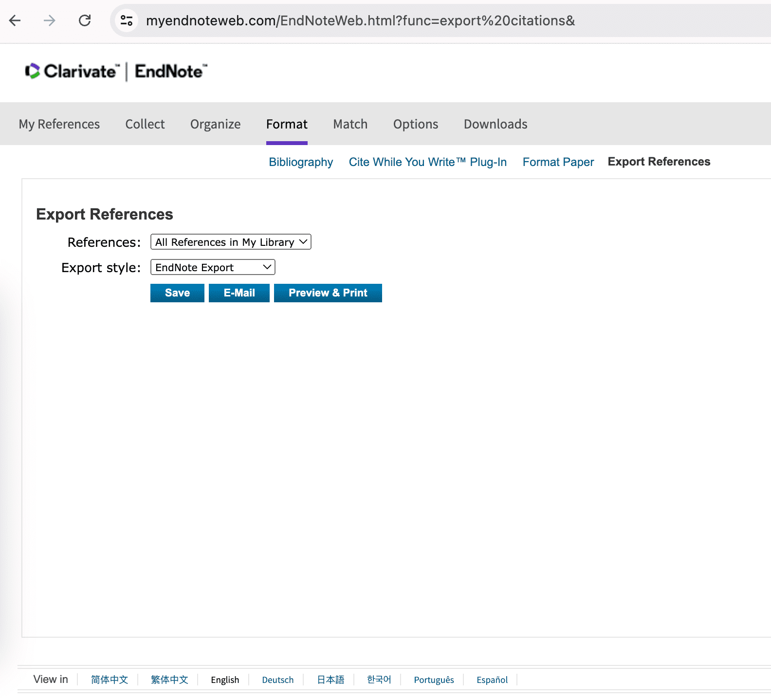This screenshot has height=700, width=771.
Task: Open the Options tab
Action: [416, 124]
